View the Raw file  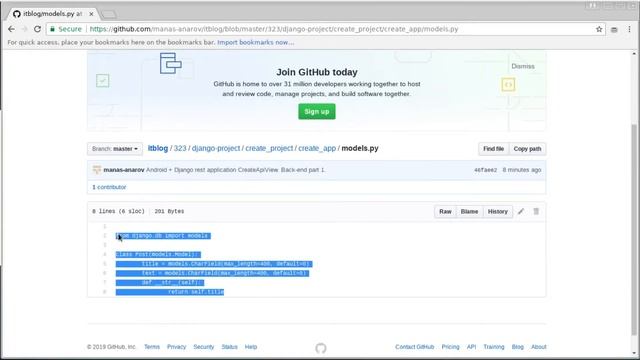(x=445, y=211)
